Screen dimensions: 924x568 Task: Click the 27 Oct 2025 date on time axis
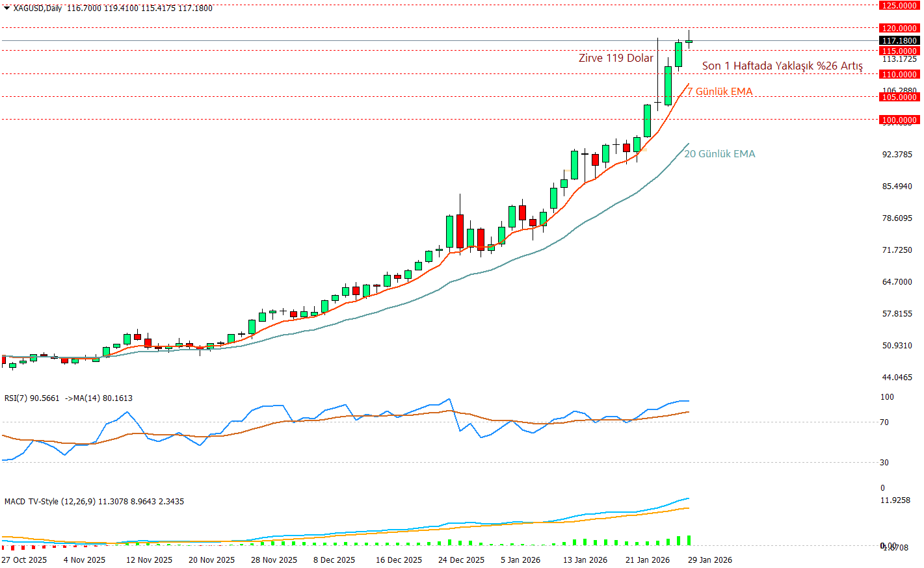[24, 560]
